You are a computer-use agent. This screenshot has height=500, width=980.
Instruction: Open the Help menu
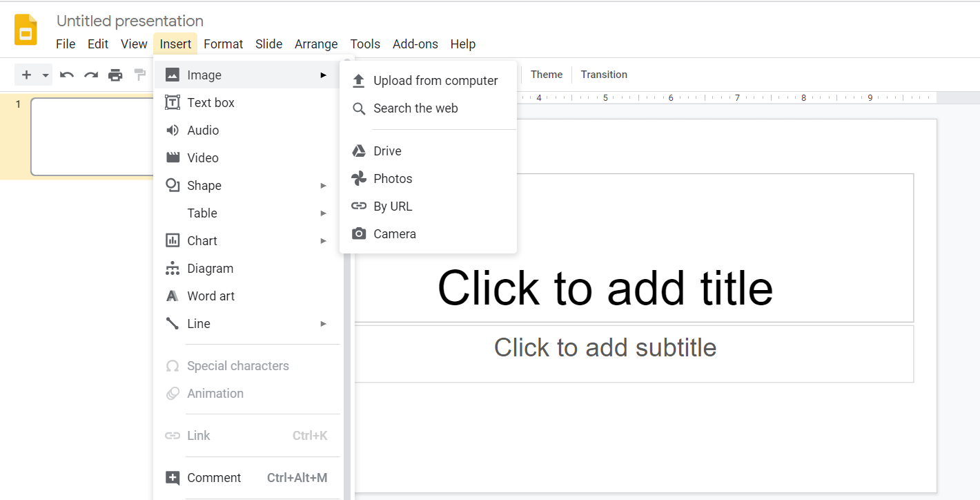[x=463, y=44]
